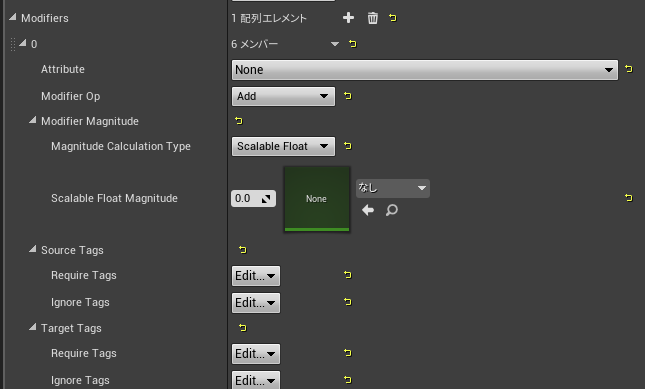645x389 pixels.
Task: Click the None curve table thumbnail
Action: pyautogui.click(x=317, y=199)
